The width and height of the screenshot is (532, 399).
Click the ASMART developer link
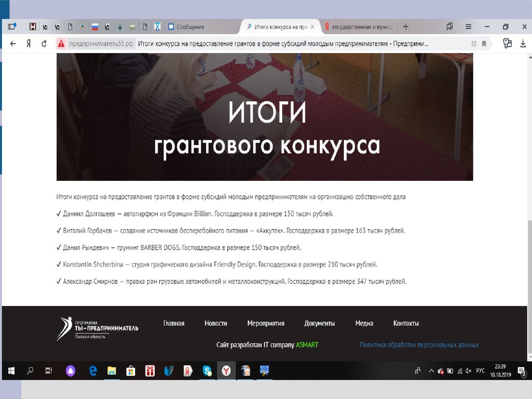click(x=307, y=345)
